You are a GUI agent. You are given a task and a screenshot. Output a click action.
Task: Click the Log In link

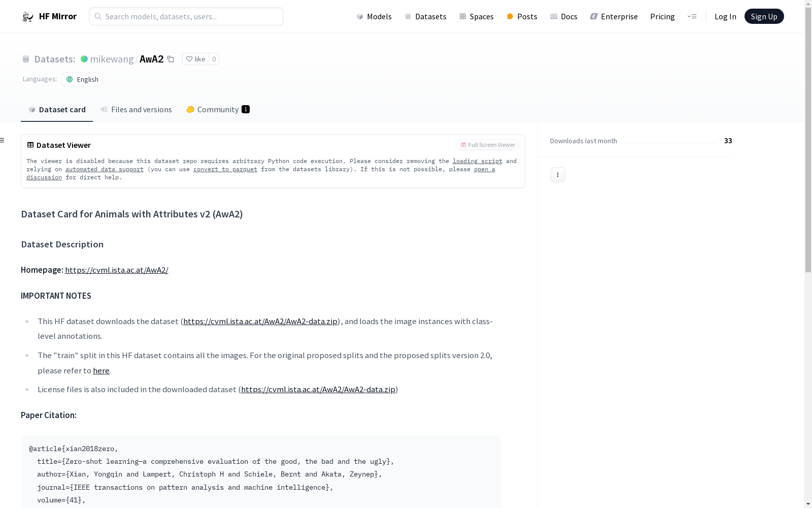tap(725, 16)
